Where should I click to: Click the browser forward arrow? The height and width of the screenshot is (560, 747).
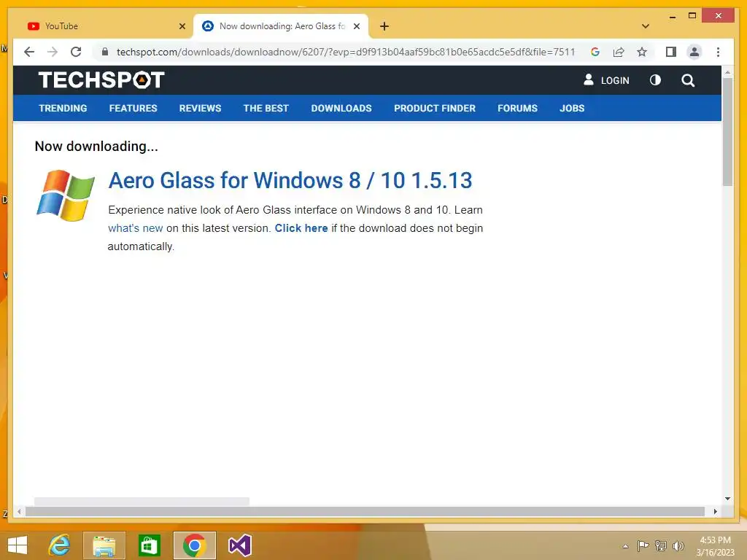coord(53,52)
